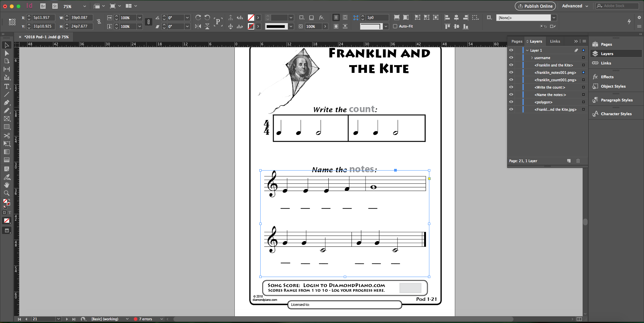
Task: Select the Note tool
Action: [7, 169]
